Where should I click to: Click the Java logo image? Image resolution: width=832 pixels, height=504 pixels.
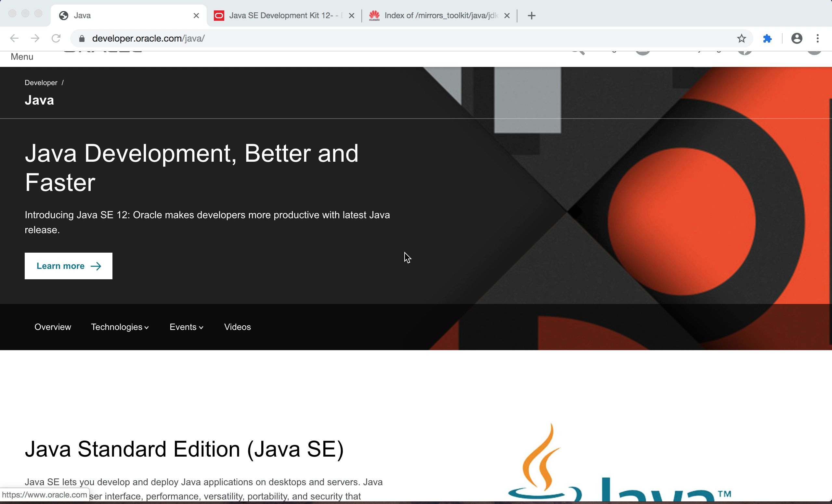click(x=619, y=462)
